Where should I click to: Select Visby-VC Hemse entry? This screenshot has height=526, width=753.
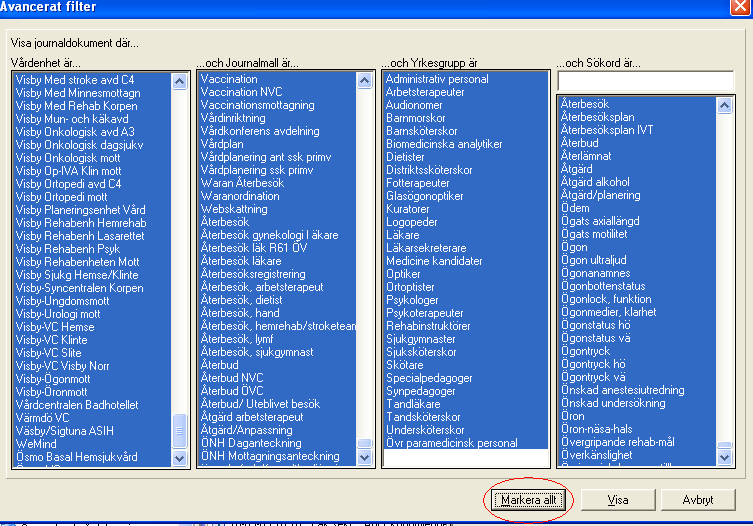click(x=55, y=327)
